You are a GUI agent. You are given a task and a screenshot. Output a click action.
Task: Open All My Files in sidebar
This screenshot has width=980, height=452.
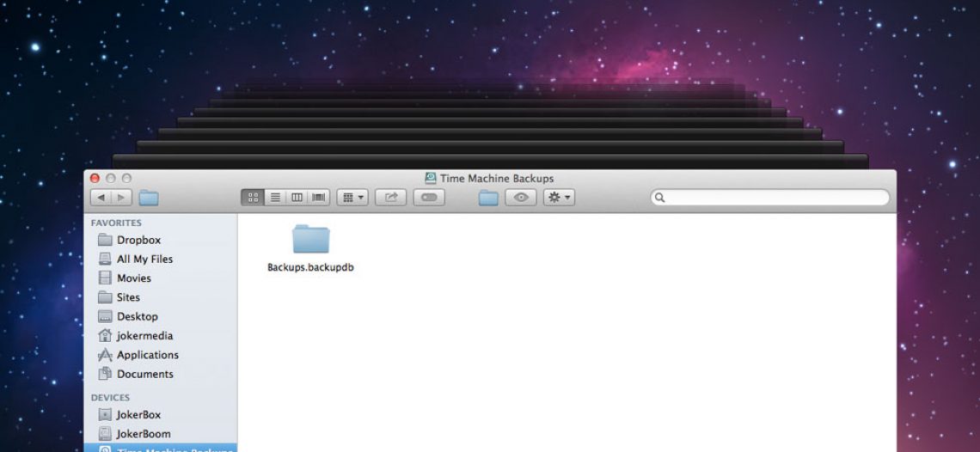144,259
